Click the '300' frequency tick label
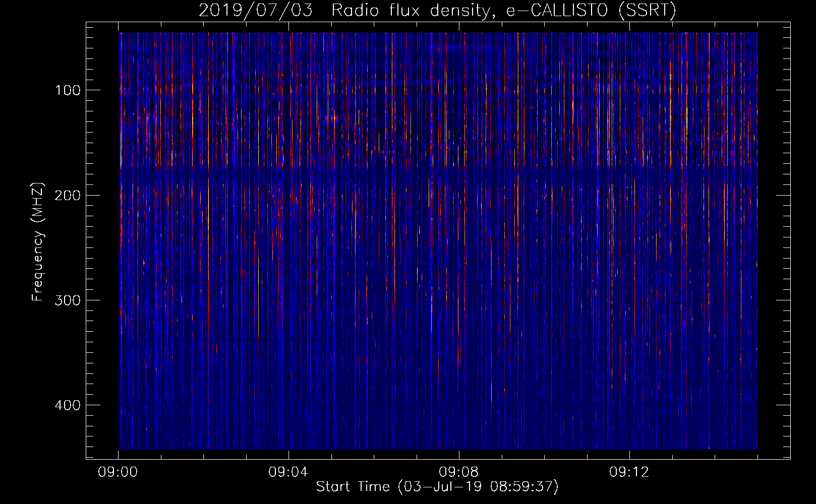The width and height of the screenshot is (816, 504). tap(68, 300)
